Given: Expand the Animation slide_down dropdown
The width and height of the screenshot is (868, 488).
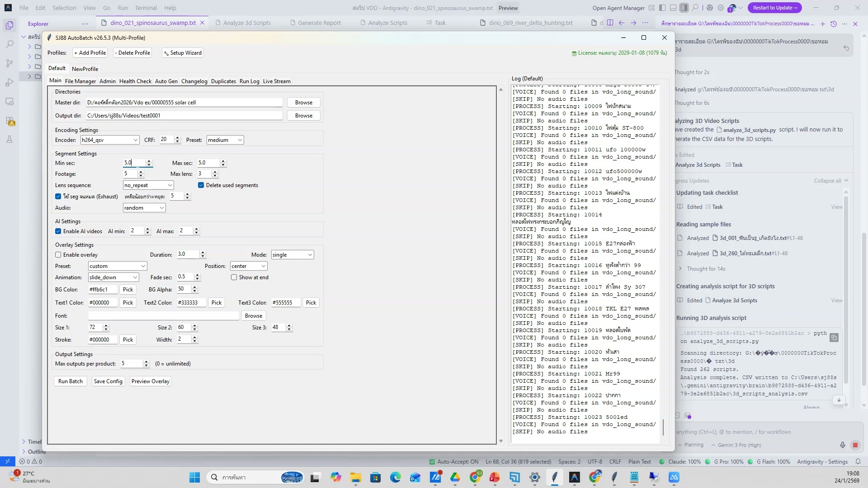Looking at the screenshot, I should pos(113,277).
